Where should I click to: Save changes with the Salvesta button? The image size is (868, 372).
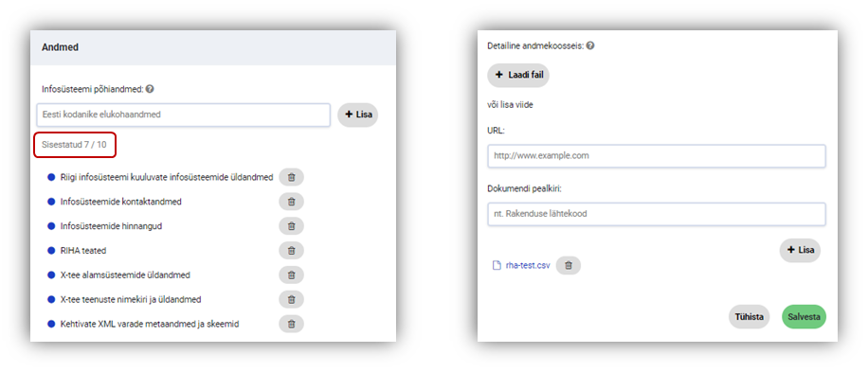tap(804, 317)
